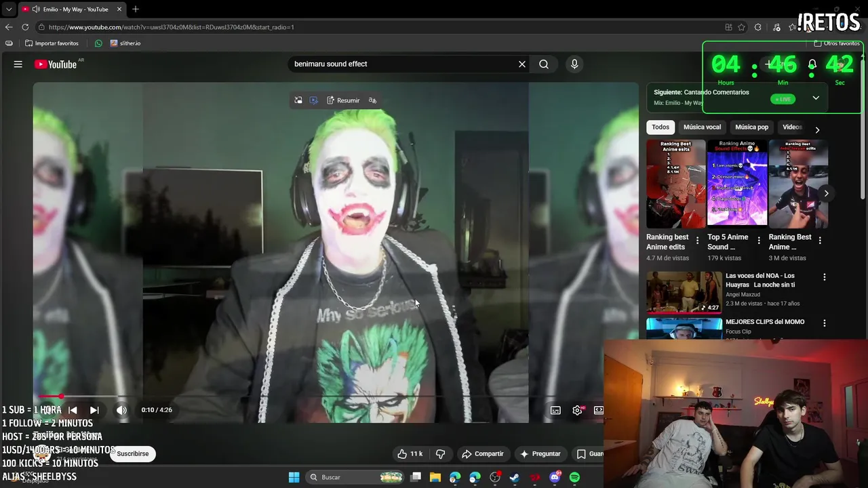
Task: Open options for MEJORES CLIPS del MOMO
Action: point(825,323)
